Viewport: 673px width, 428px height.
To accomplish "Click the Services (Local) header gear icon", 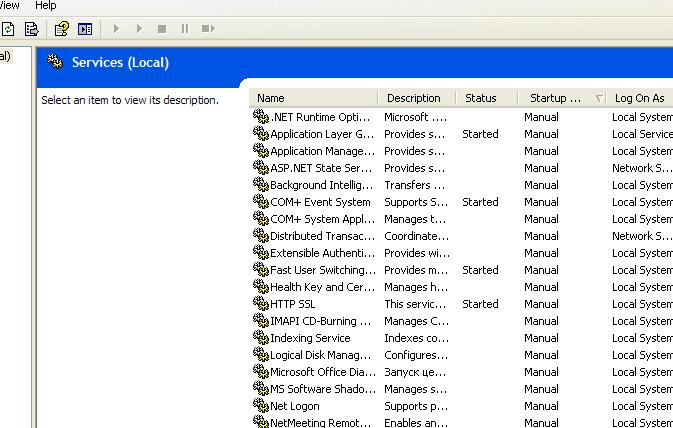I will pos(56,62).
